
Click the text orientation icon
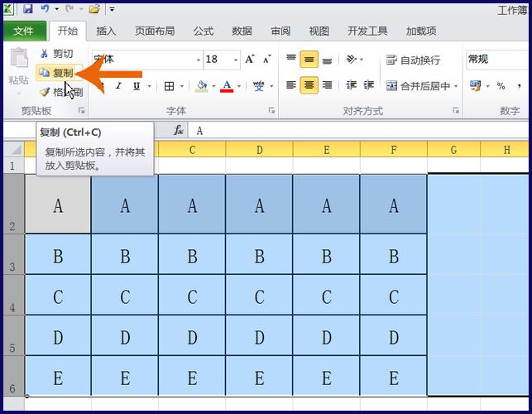351,60
